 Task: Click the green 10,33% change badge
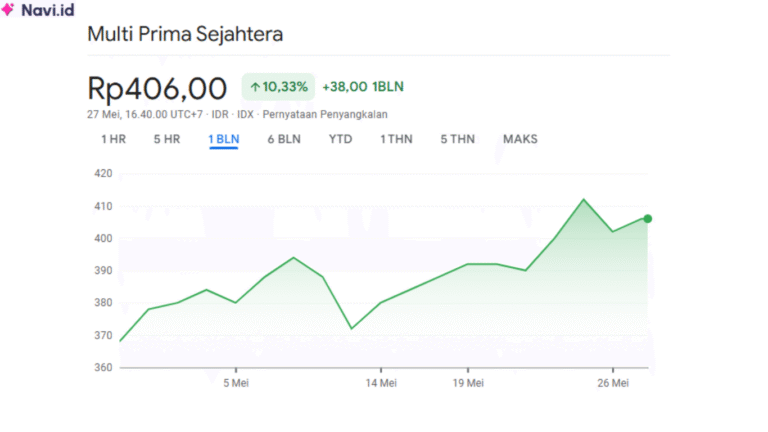[278, 87]
